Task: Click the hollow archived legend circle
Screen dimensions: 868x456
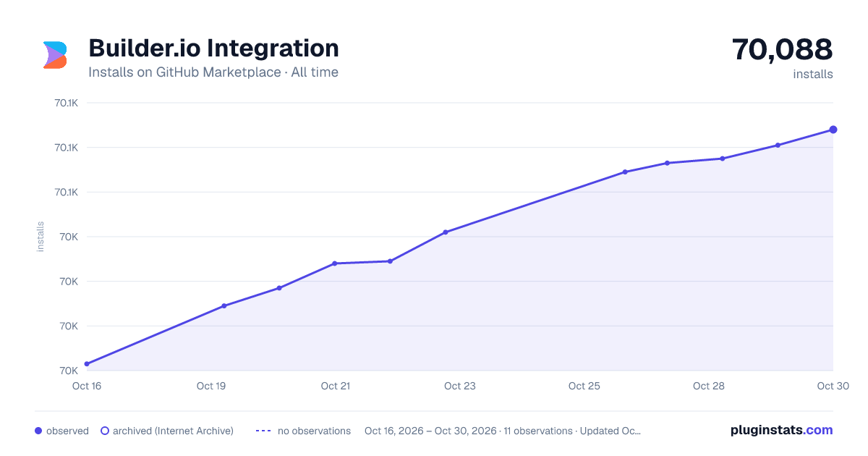Action: pos(104,431)
